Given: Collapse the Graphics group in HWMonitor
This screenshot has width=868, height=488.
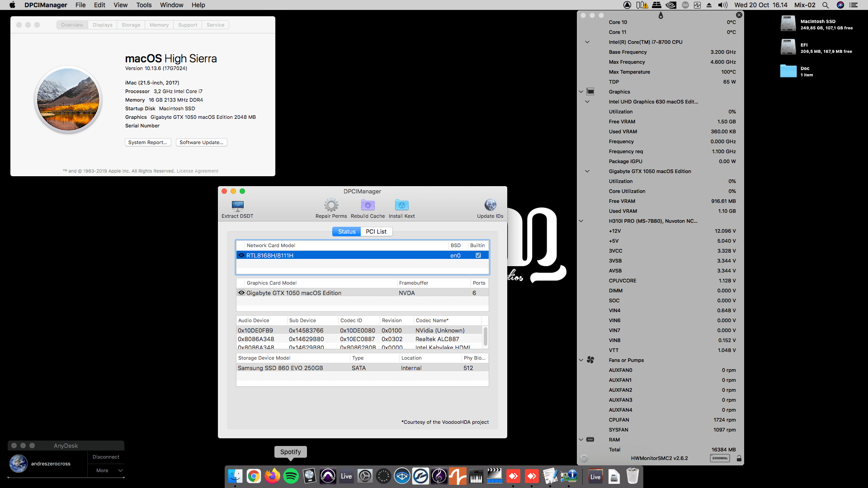Looking at the screenshot, I should (x=581, y=92).
